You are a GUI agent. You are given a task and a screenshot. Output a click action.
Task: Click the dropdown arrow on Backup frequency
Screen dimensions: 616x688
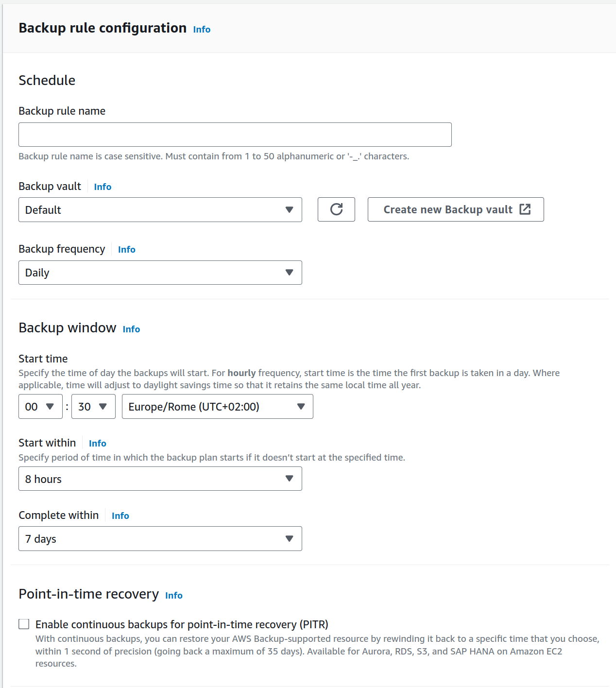click(289, 273)
